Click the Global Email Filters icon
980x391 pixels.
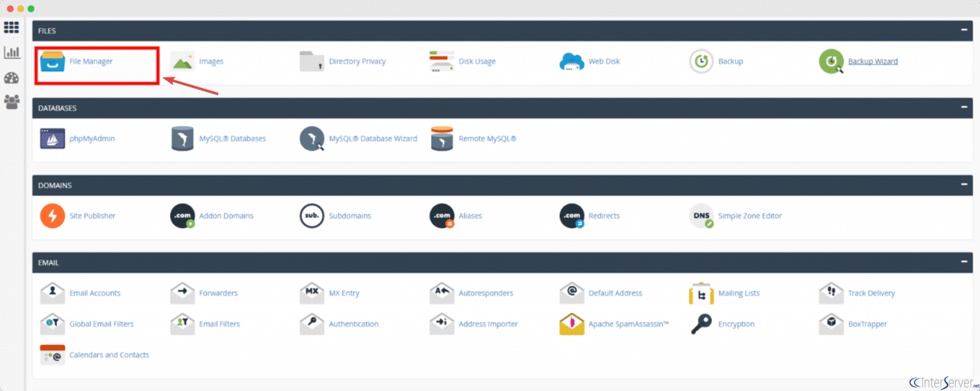(52, 324)
